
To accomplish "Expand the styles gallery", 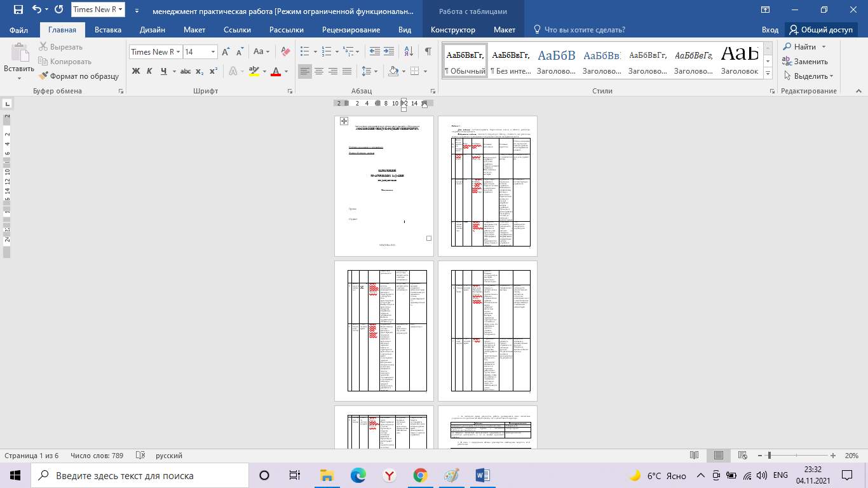I will click(x=768, y=74).
